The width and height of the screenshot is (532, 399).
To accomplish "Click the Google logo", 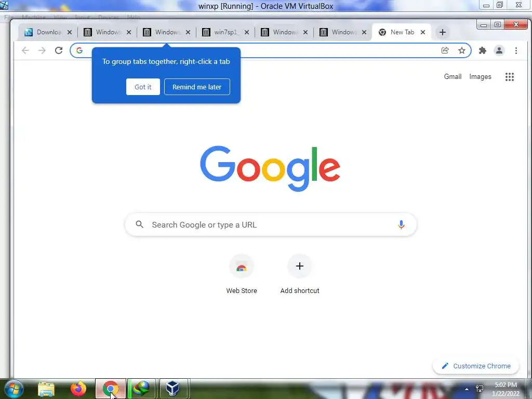I will [270, 169].
